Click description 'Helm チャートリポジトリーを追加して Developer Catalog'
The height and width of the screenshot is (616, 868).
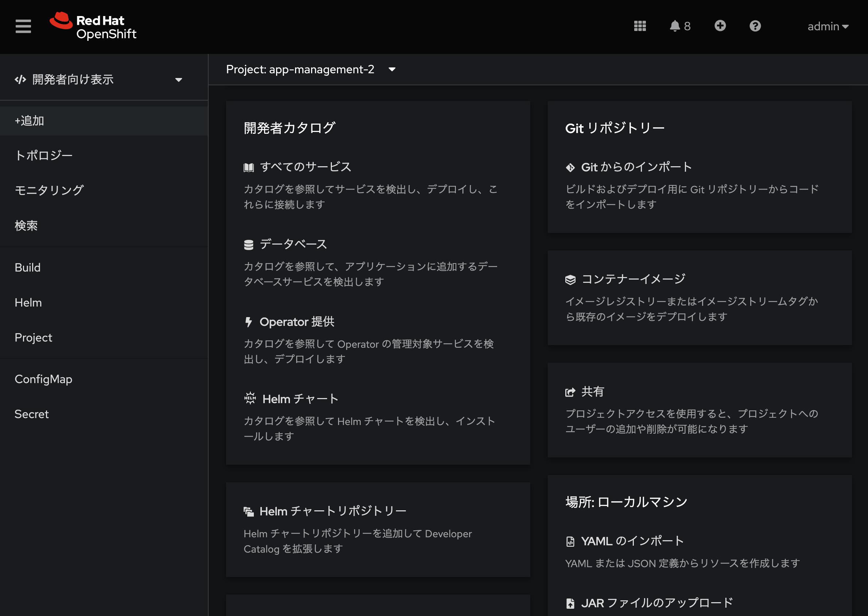(358, 541)
